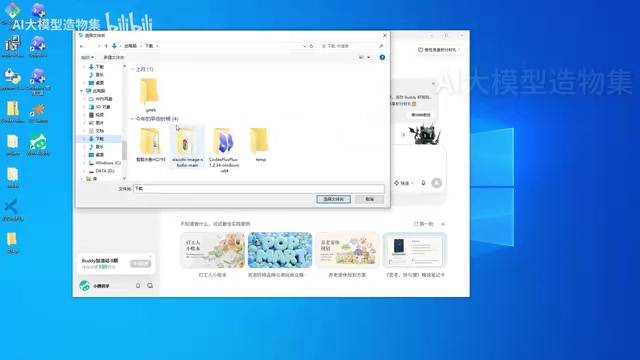Expand the Windows (C:) drive node
640x360 pixels.
click(x=84, y=163)
